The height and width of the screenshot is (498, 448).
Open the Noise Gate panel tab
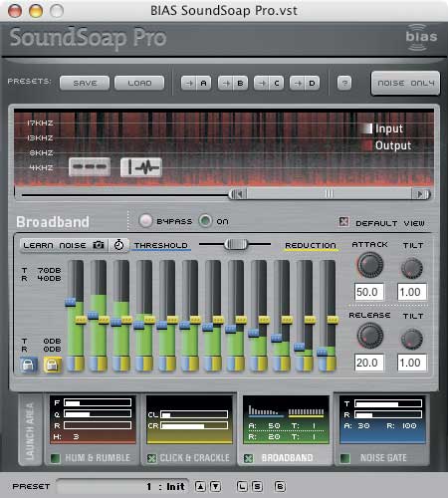coord(383,458)
